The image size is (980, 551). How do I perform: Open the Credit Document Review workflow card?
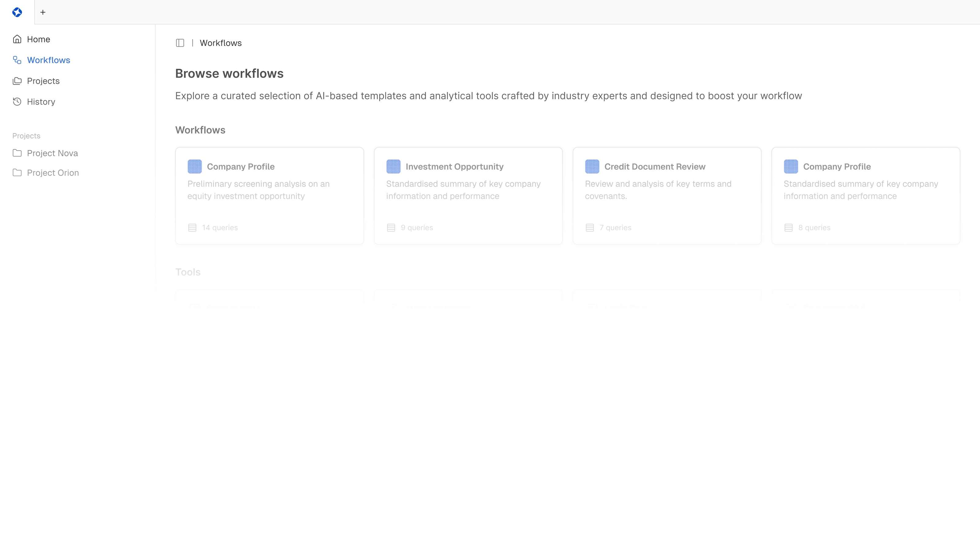pyautogui.click(x=666, y=196)
